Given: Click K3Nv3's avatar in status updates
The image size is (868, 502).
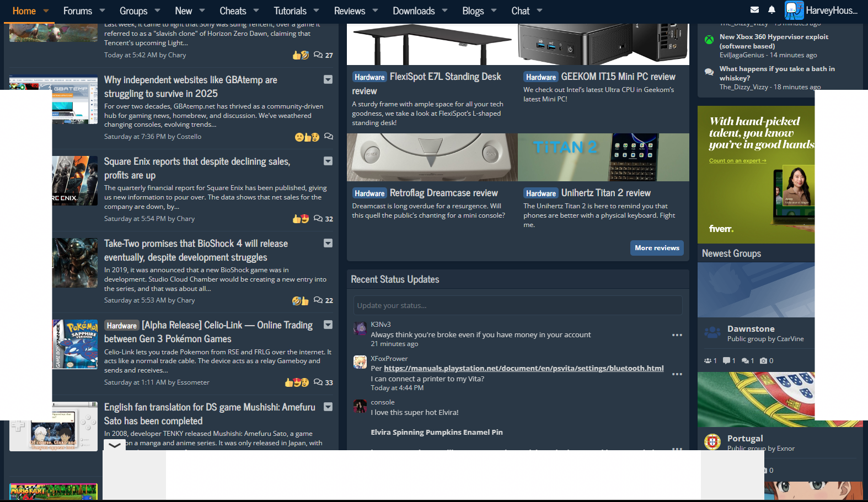Looking at the screenshot, I should pyautogui.click(x=360, y=329).
